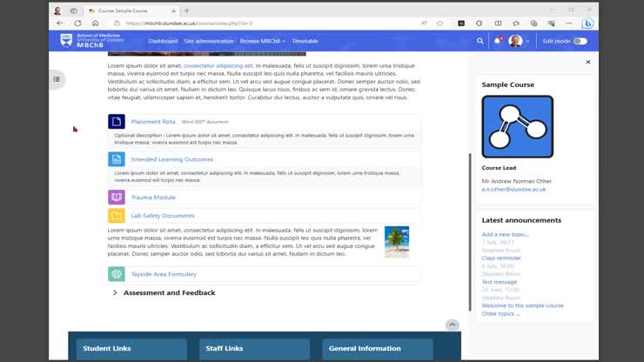This screenshot has height=362, width=644.
Task: Click the Lab Safety Documents folder icon
Action: [117, 215]
